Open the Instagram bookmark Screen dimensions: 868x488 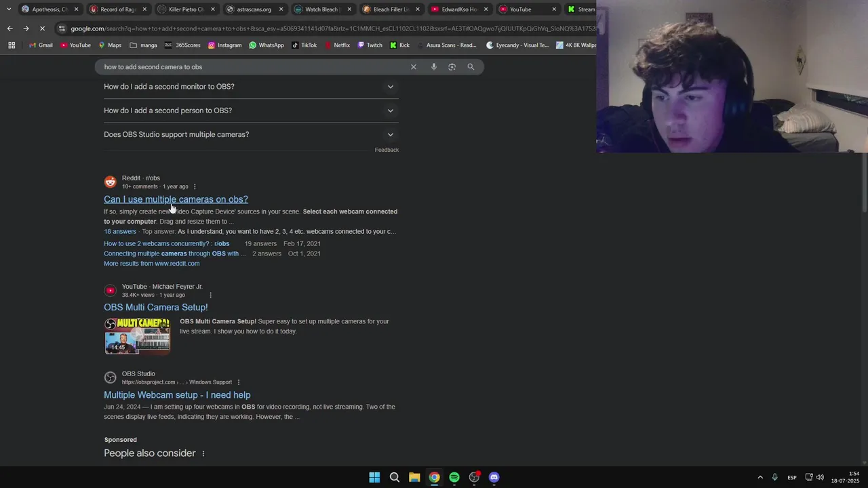tap(224, 45)
